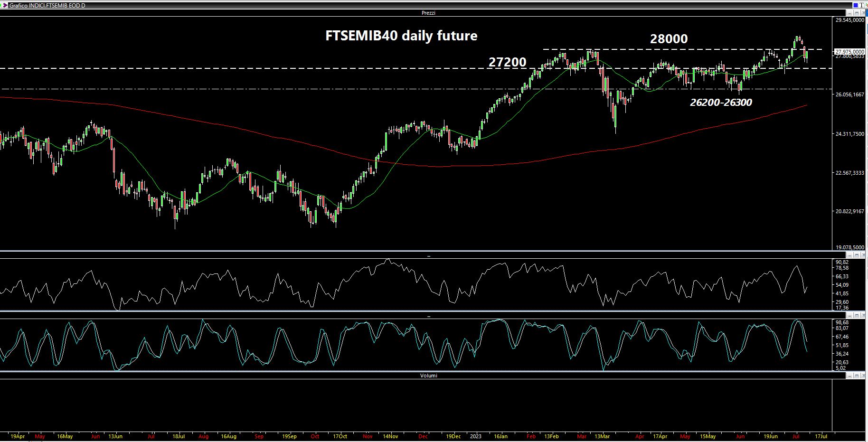Screen dimensions: 868x442
Task: Minimize the Volumi pane
Action: tap(849, 376)
